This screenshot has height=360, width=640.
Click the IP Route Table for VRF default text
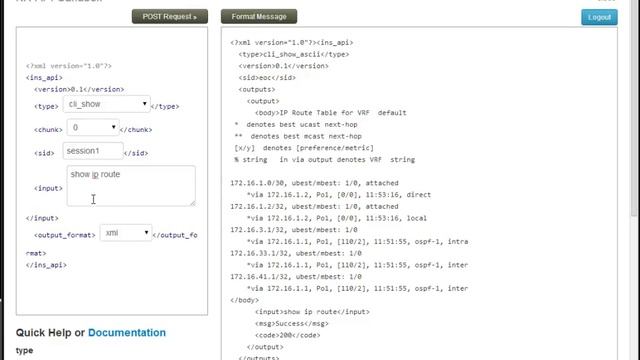click(343, 113)
